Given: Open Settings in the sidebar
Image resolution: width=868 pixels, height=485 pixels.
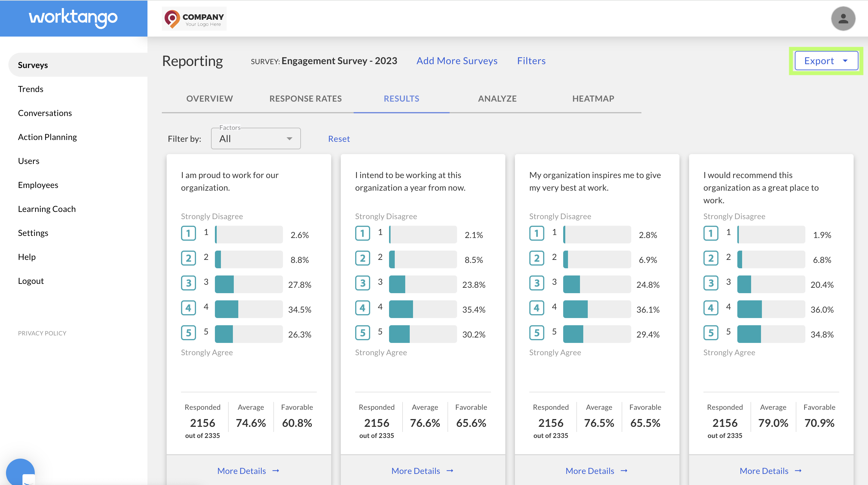Looking at the screenshot, I should click(x=33, y=233).
